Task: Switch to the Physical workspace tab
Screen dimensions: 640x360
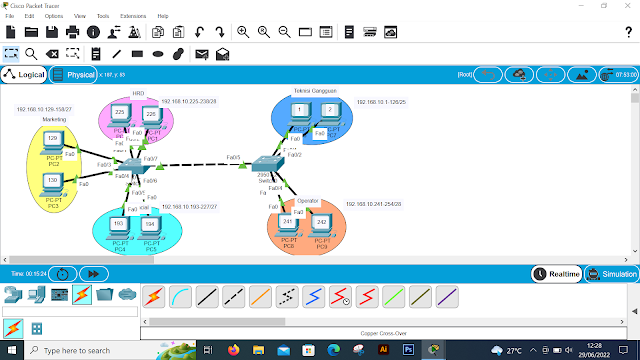Action: (x=73, y=75)
